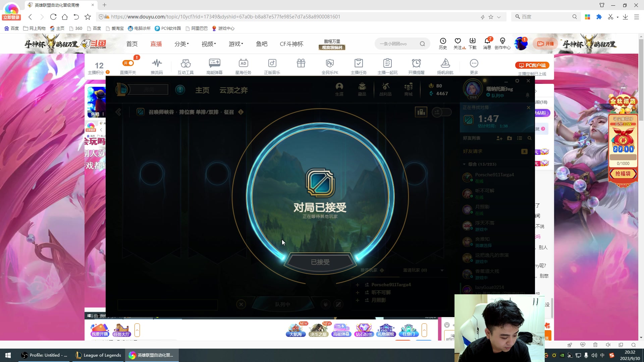Open 主播一起玩 tool
Viewport: 644px width, 362px height.
tap(387, 66)
